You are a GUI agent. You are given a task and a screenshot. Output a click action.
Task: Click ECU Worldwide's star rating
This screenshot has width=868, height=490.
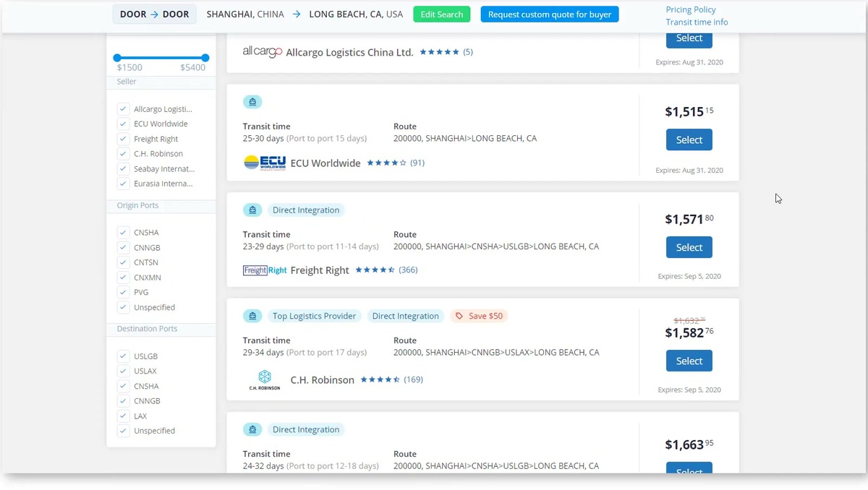pyautogui.click(x=386, y=163)
